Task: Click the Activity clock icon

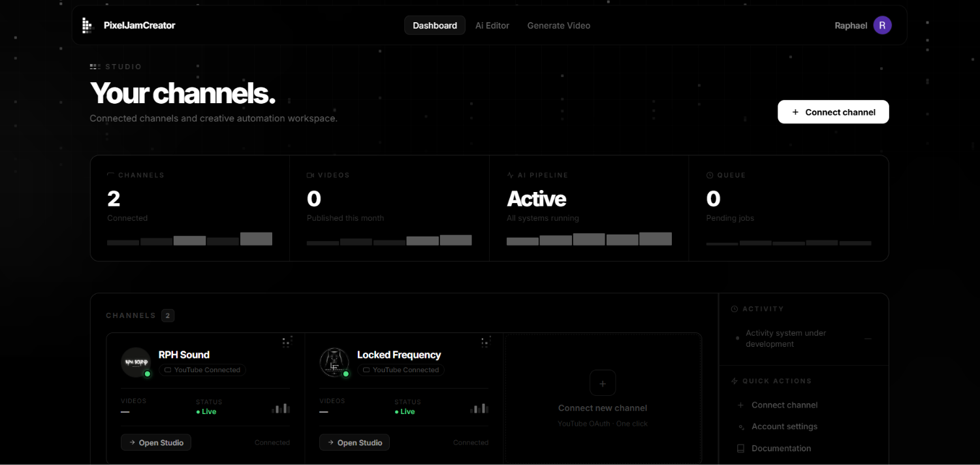Action: (x=735, y=309)
